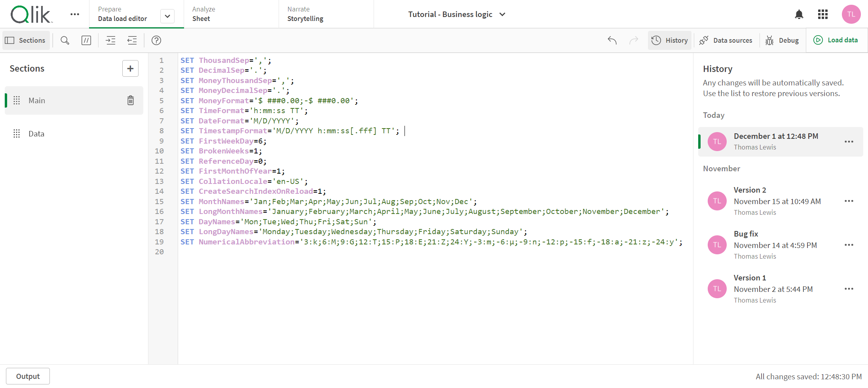Select the Data section in the list

click(36, 134)
